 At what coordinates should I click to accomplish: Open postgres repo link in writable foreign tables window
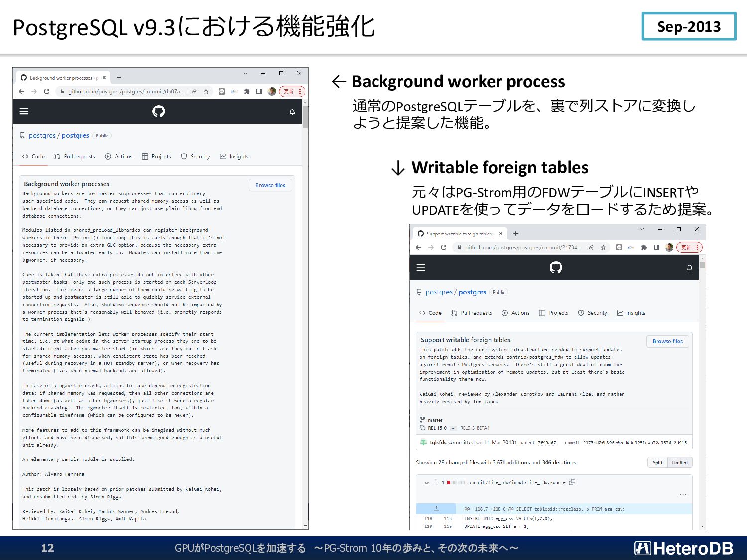click(x=472, y=292)
